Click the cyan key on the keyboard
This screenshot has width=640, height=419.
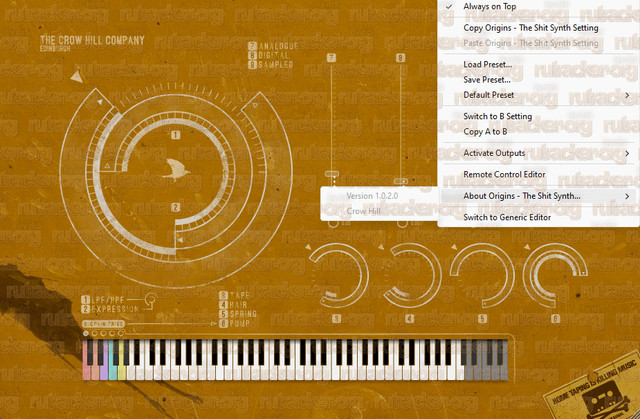113,372
